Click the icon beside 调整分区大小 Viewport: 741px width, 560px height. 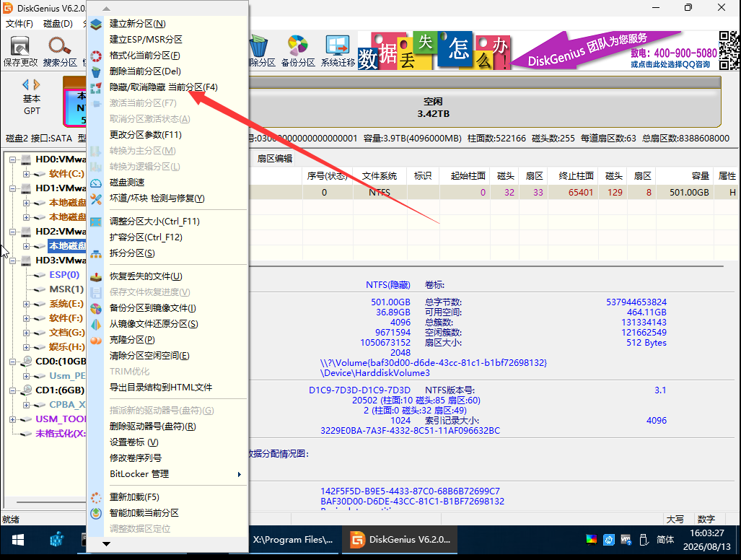tap(96, 222)
